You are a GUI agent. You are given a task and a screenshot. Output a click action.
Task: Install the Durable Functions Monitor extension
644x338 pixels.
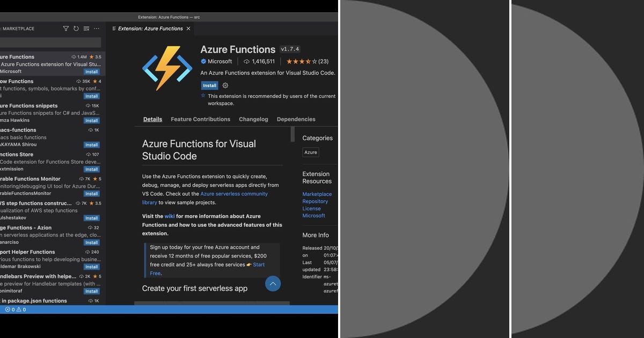pos(91,193)
